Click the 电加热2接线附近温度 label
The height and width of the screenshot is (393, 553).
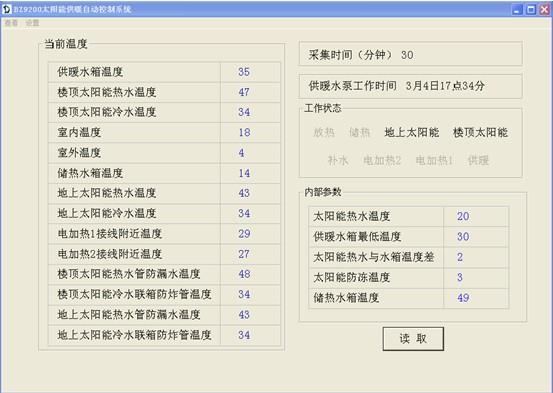point(110,254)
